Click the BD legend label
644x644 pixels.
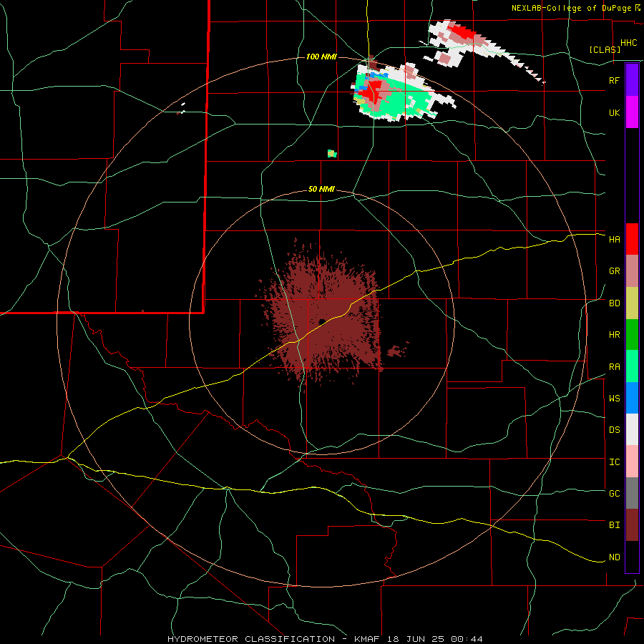click(x=614, y=303)
